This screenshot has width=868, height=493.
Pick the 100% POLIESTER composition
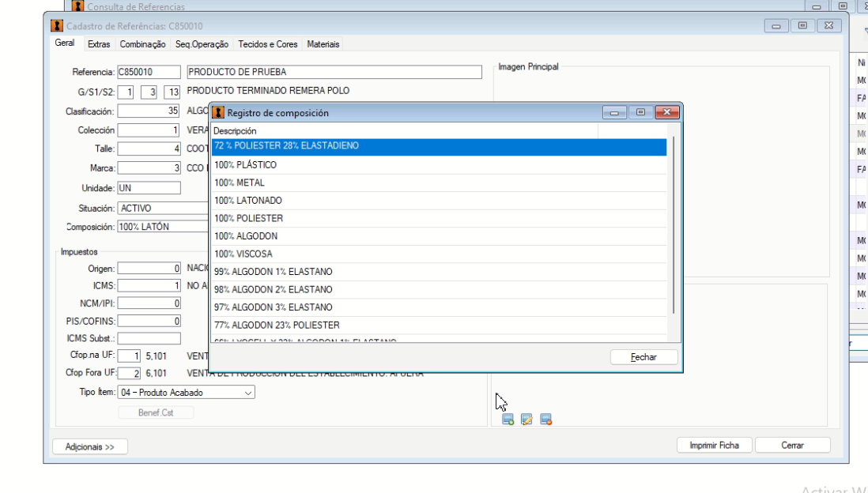(439, 218)
